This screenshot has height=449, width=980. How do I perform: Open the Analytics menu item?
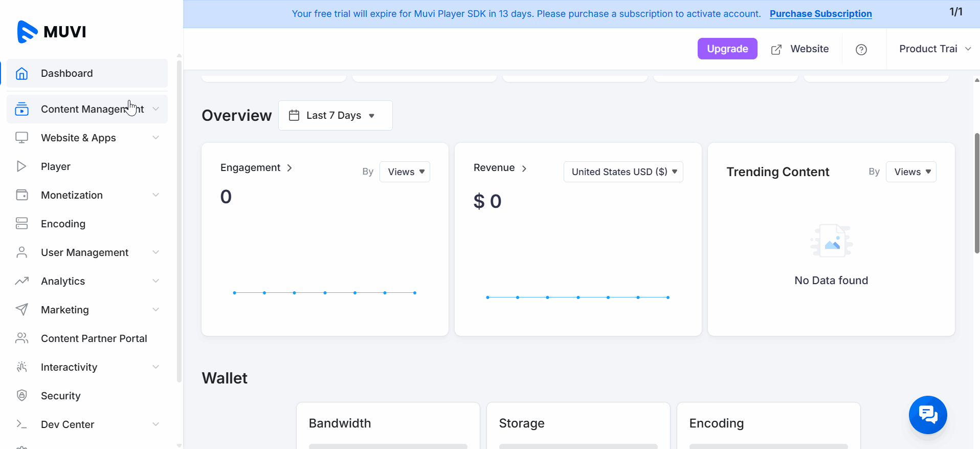63,281
